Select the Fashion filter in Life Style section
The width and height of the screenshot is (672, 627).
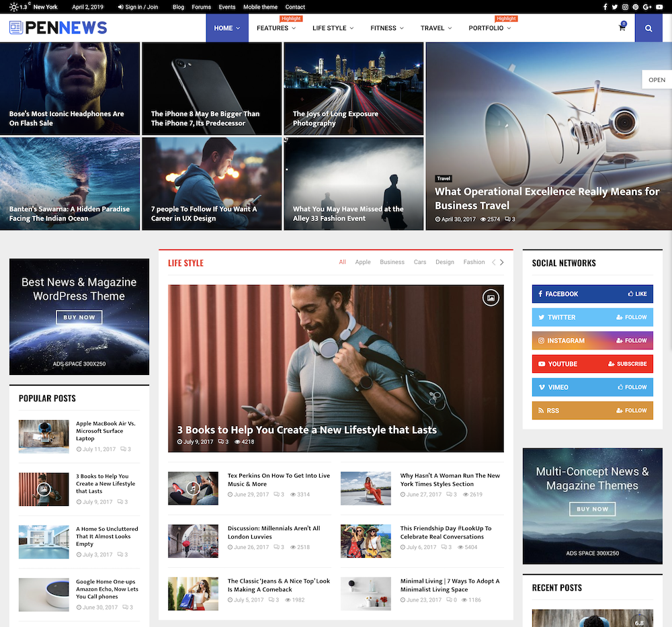(x=474, y=262)
